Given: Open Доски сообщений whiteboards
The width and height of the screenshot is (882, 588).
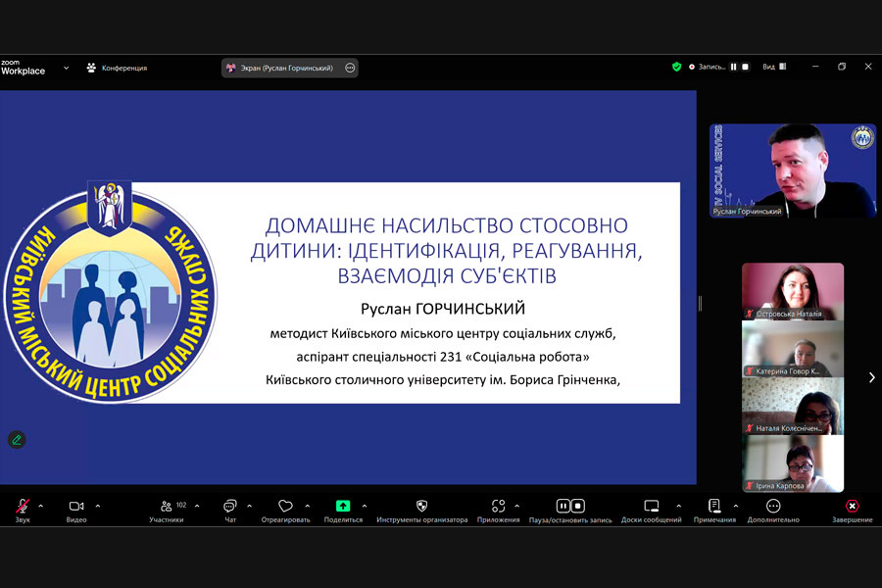Looking at the screenshot, I should coord(651,507).
